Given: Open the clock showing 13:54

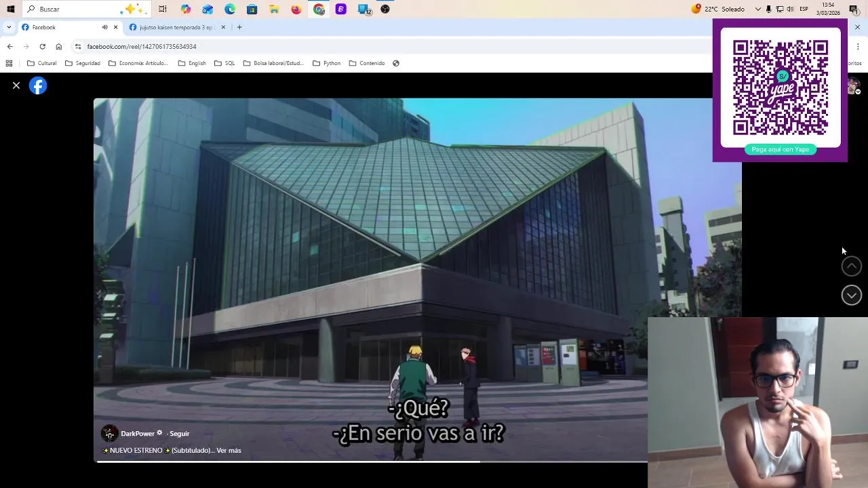Looking at the screenshot, I should point(828,9).
